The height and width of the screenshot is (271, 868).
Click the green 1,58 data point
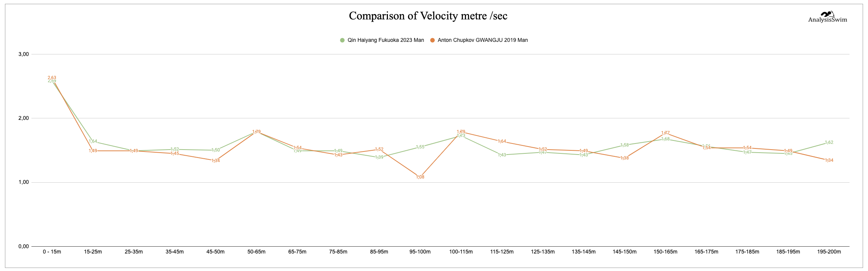tap(624, 145)
